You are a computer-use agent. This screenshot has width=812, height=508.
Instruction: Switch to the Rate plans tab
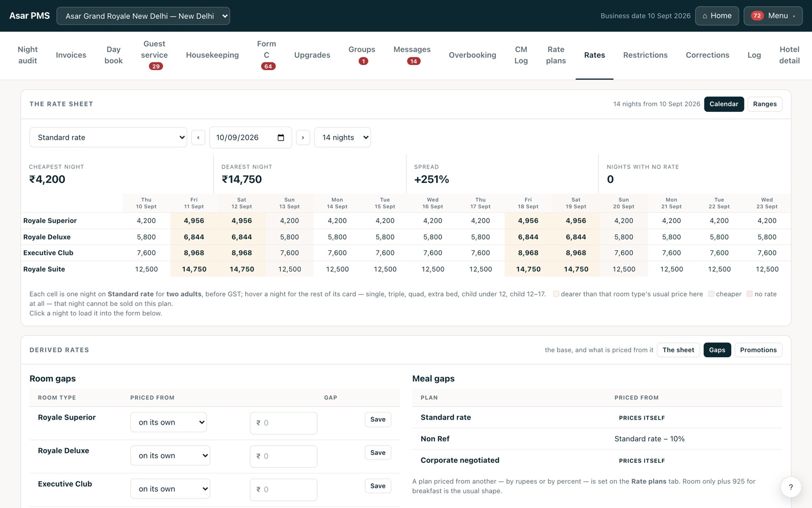[x=556, y=55]
